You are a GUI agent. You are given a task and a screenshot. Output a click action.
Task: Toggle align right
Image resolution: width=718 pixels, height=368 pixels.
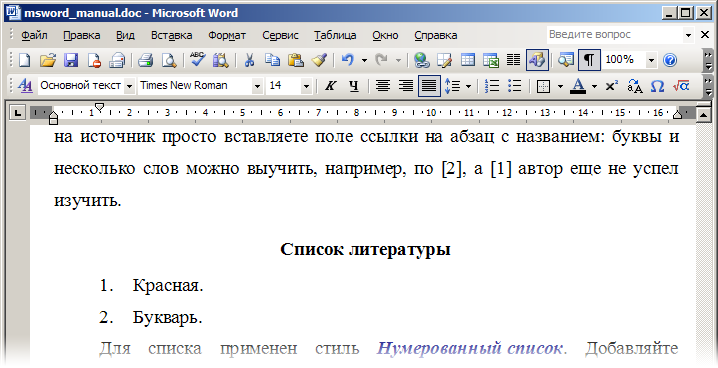(406, 86)
